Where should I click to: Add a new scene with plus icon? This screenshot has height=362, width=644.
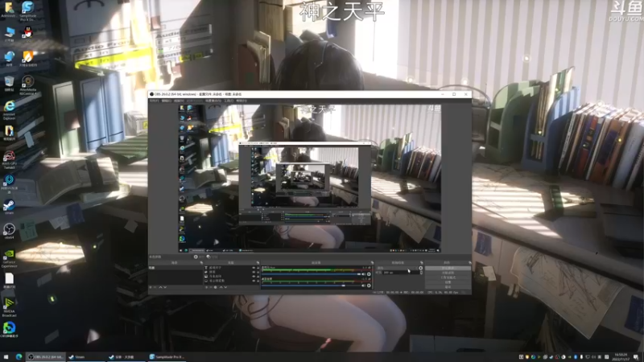(x=151, y=287)
